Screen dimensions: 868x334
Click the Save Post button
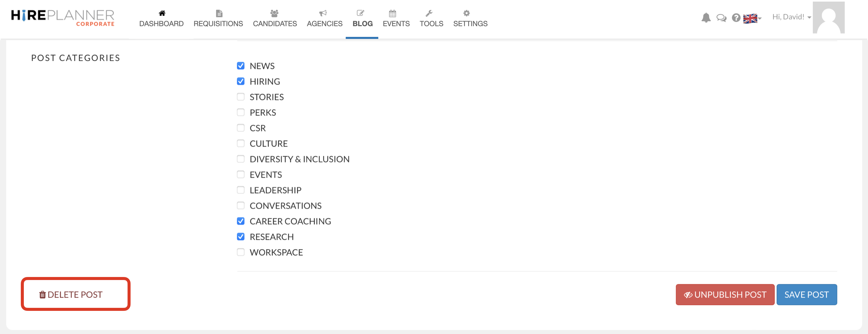coord(806,295)
